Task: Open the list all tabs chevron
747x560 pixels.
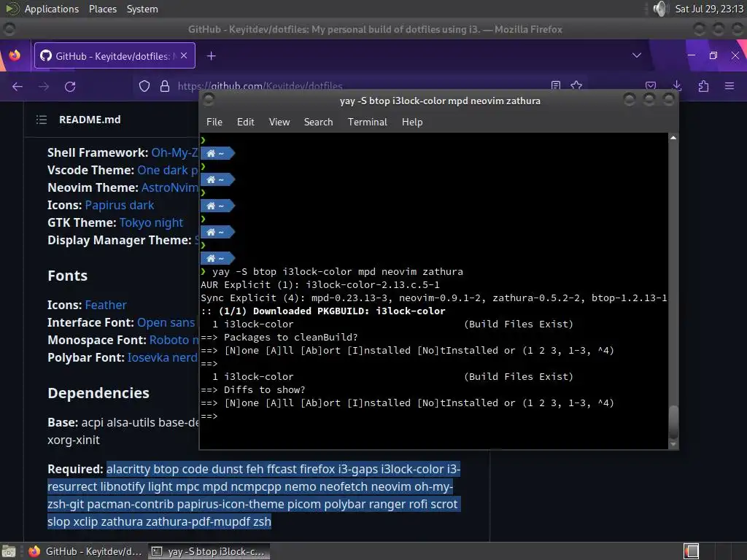Action: pos(636,55)
